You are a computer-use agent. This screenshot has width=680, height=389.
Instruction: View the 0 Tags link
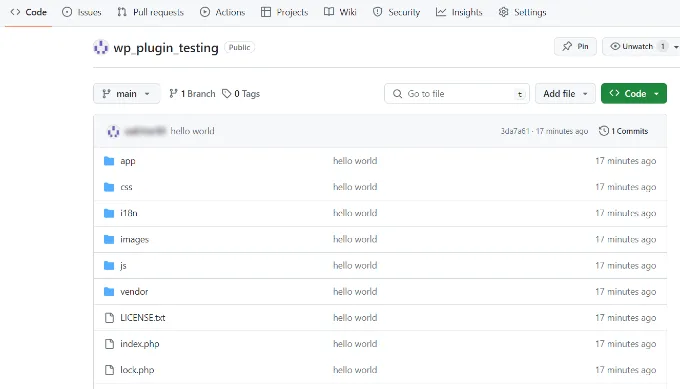(x=241, y=94)
